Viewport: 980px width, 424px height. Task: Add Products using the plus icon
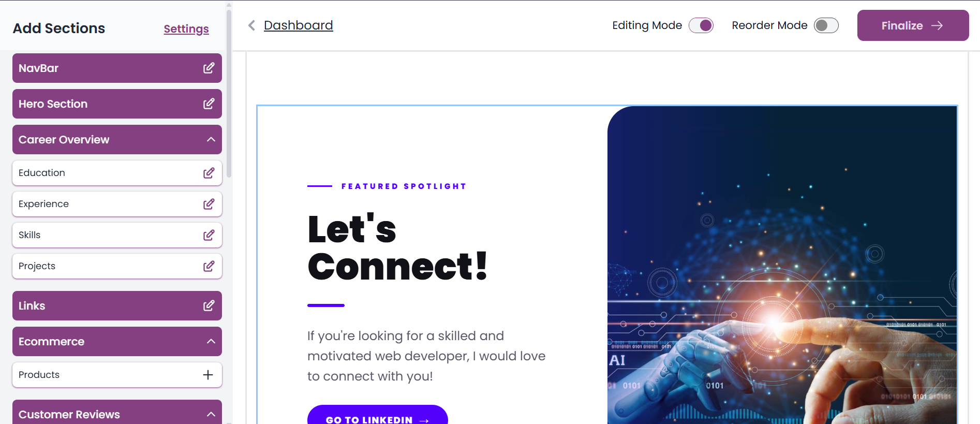tap(208, 374)
